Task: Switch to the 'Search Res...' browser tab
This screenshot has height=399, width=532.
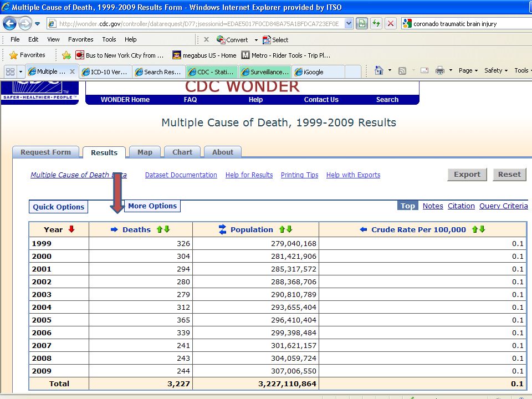Action: coord(158,71)
